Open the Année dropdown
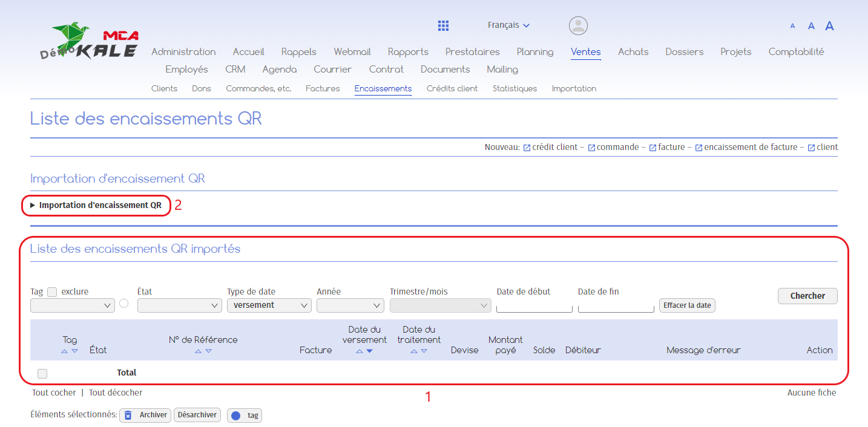868x427 pixels. click(x=350, y=305)
